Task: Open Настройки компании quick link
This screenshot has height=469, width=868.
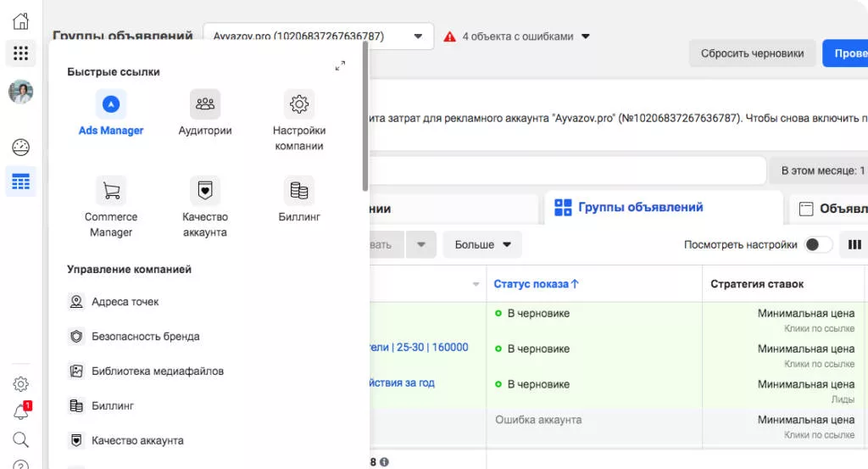Action: tap(299, 120)
